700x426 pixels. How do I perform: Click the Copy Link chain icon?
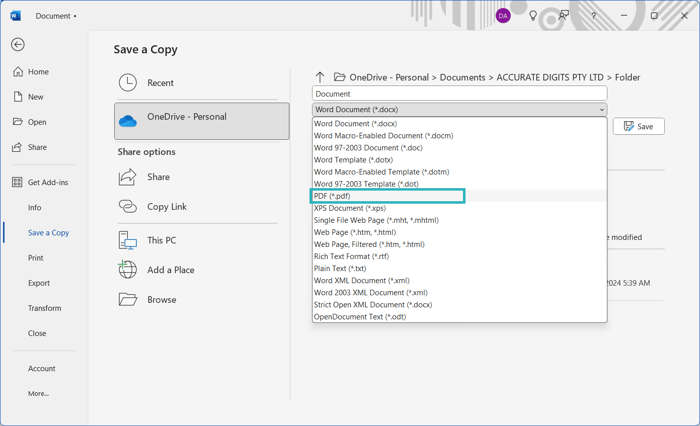click(x=128, y=206)
